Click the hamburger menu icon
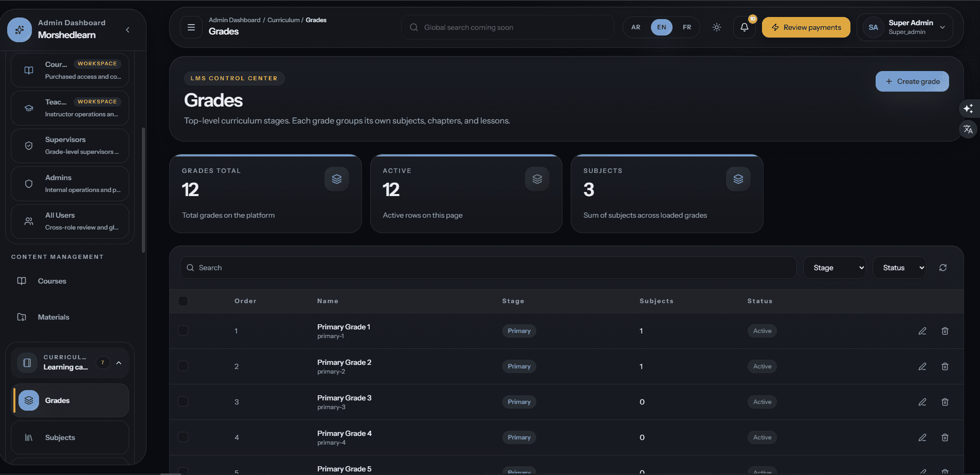980x475 pixels. coord(191,27)
